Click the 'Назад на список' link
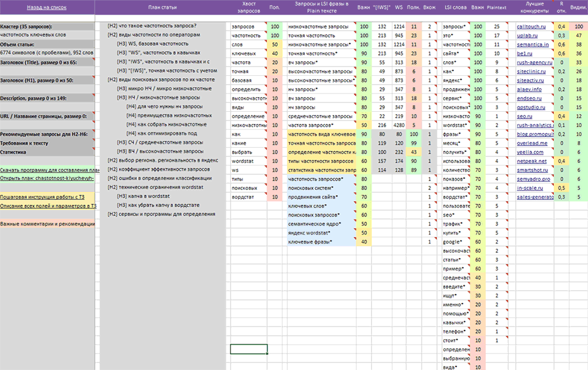This screenshot has height=370, width=588. (x=46, y=8)
